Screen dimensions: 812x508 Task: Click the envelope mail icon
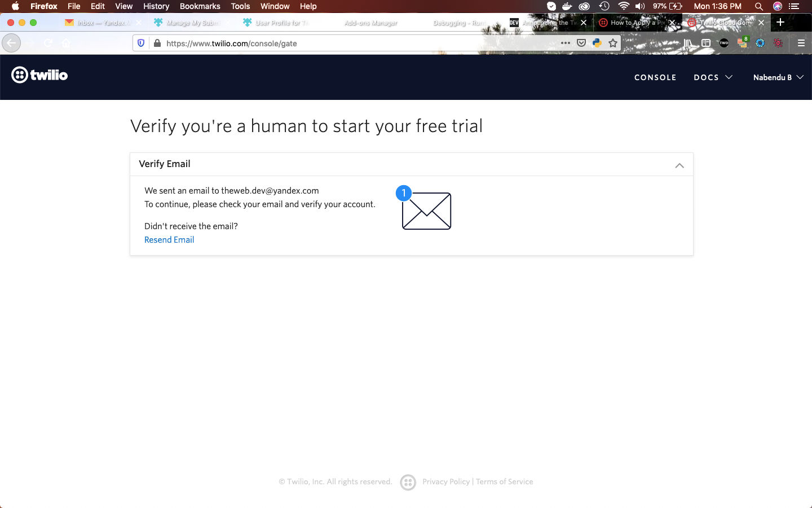(426, 211)
